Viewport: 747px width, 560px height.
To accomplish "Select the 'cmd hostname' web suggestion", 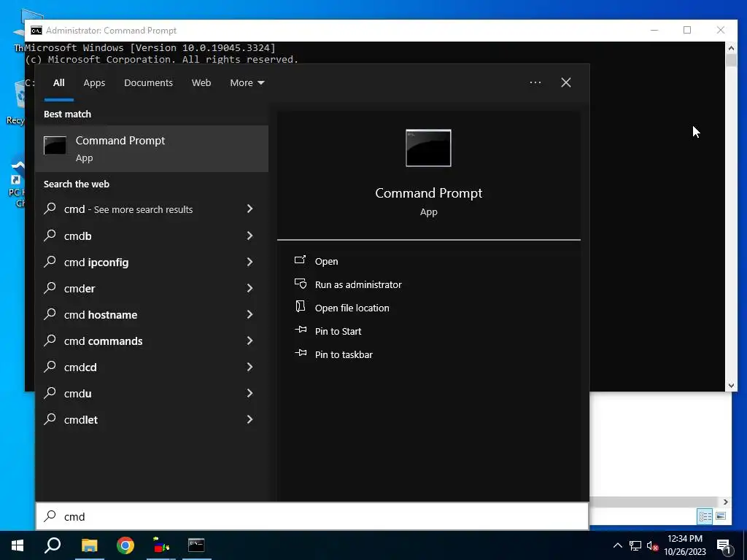I will point(152,314).
